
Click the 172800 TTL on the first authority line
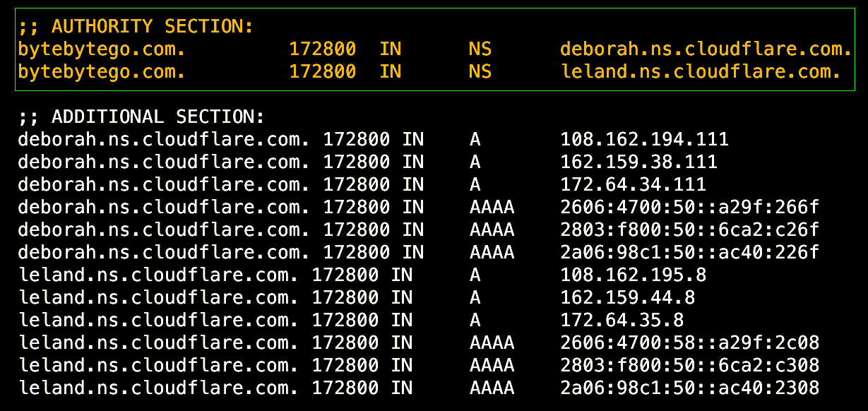pos(322,49)
